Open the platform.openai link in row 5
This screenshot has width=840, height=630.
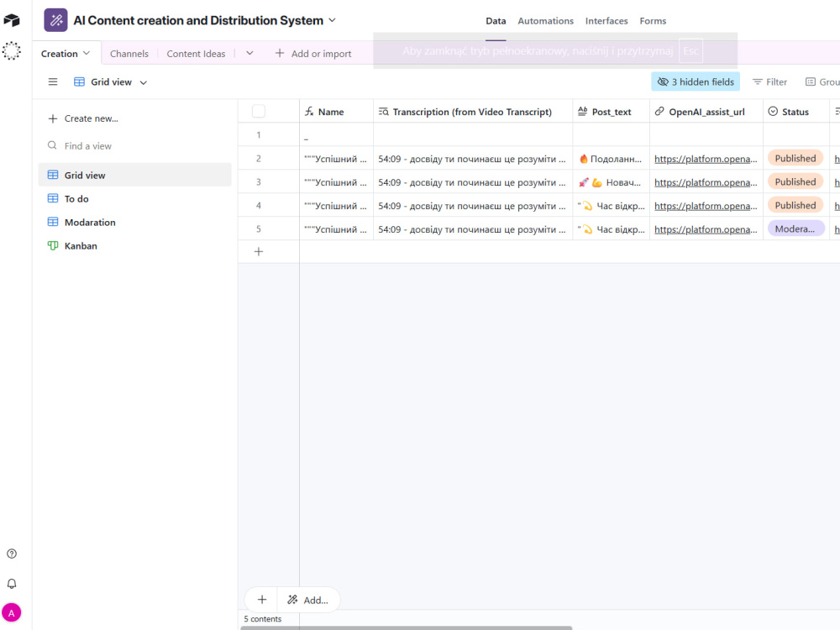pos(706,230)
